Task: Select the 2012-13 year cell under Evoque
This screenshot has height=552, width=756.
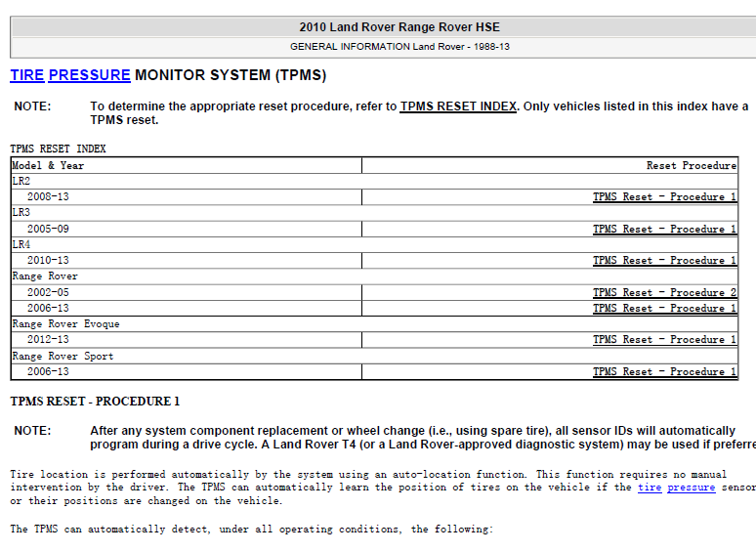Action: tap(187, 339)
